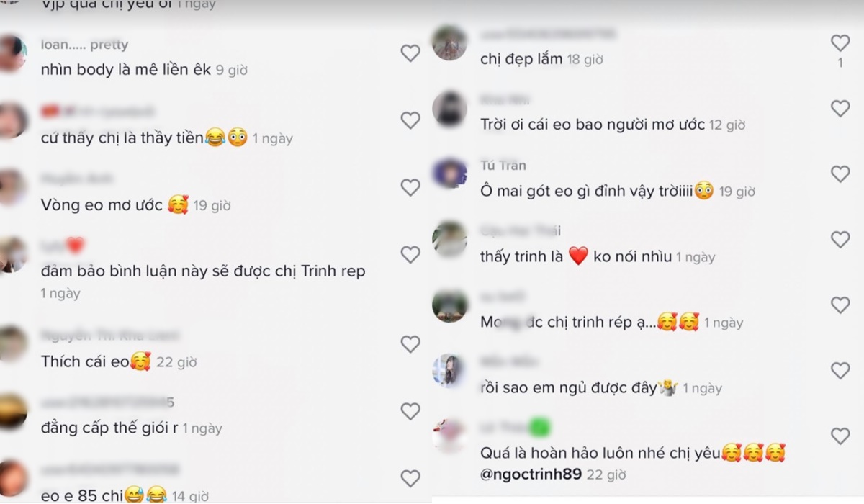The height and width of the screenshot is (504, 864).
Task: Like Tú Trân's 'Ô mai gót' comment
Action: [x=840, y=174]
